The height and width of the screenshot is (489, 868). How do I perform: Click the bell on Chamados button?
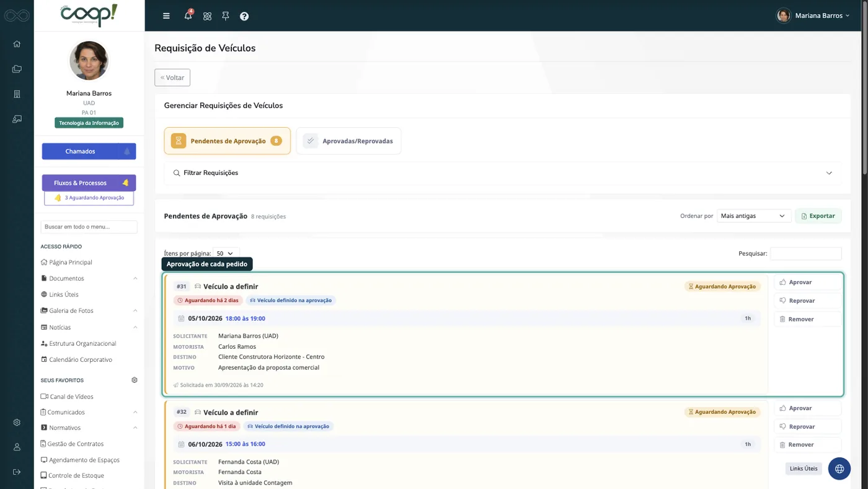pyautogui.click(x=127, y=151)
